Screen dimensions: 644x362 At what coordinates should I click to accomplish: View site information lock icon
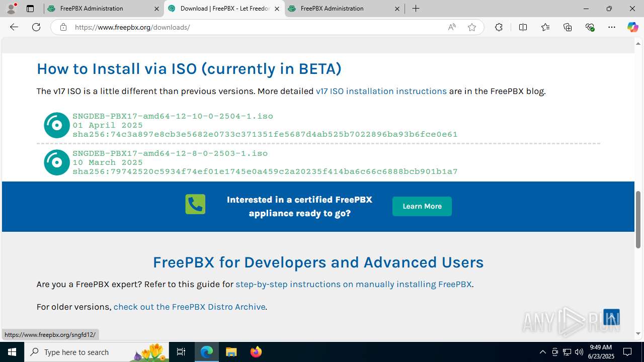point(63,27)
